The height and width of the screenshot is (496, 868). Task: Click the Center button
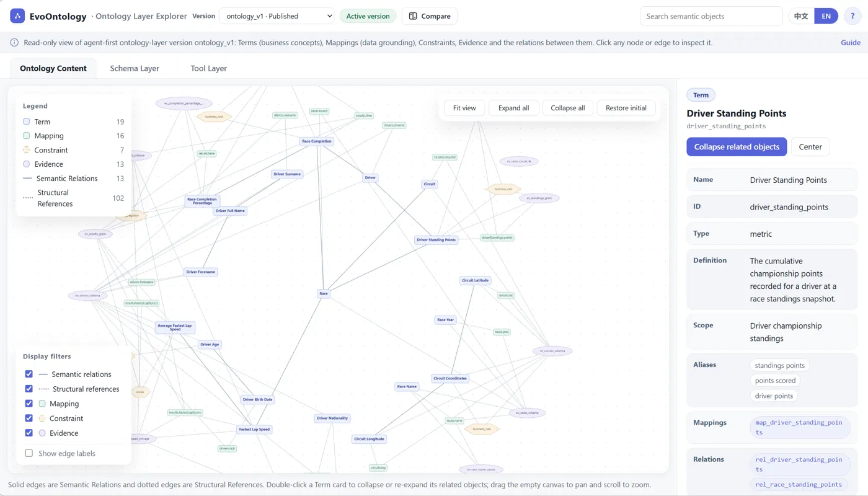pos(810,147)
